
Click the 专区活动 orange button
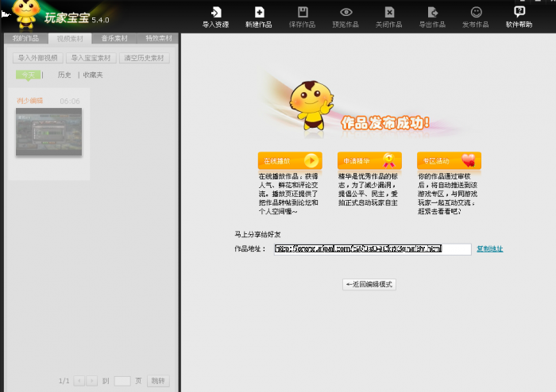coord(449,161)
